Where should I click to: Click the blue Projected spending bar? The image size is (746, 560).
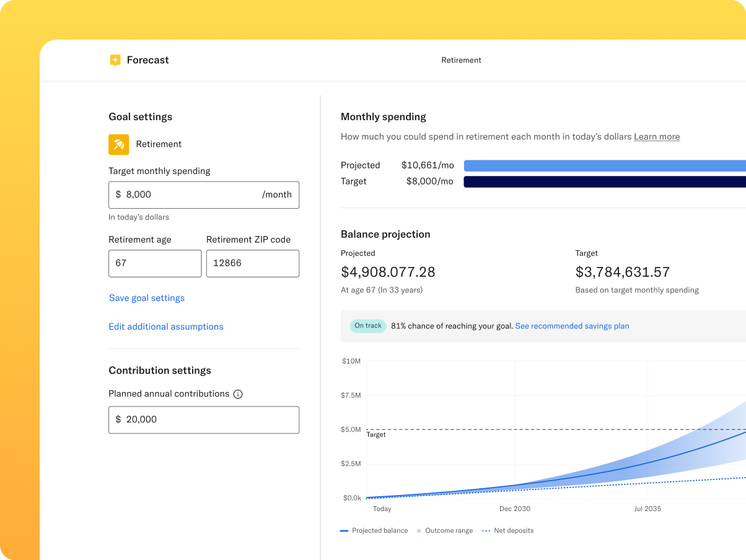click(x=605, y=165)
